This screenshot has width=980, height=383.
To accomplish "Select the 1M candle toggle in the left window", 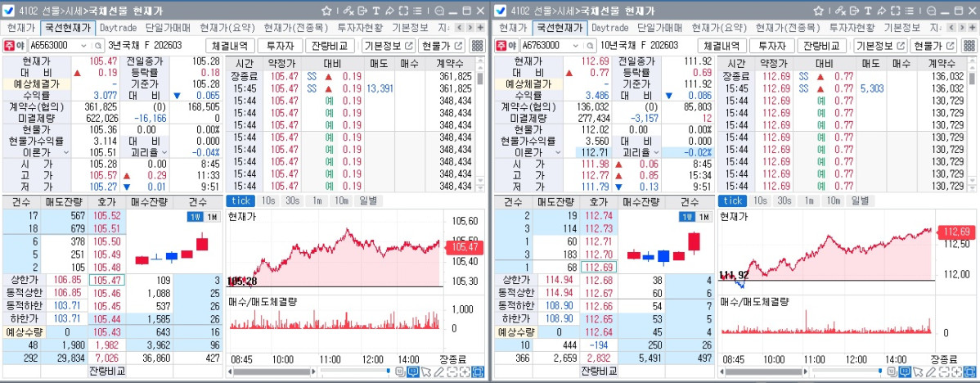I will tap(211, 217).
